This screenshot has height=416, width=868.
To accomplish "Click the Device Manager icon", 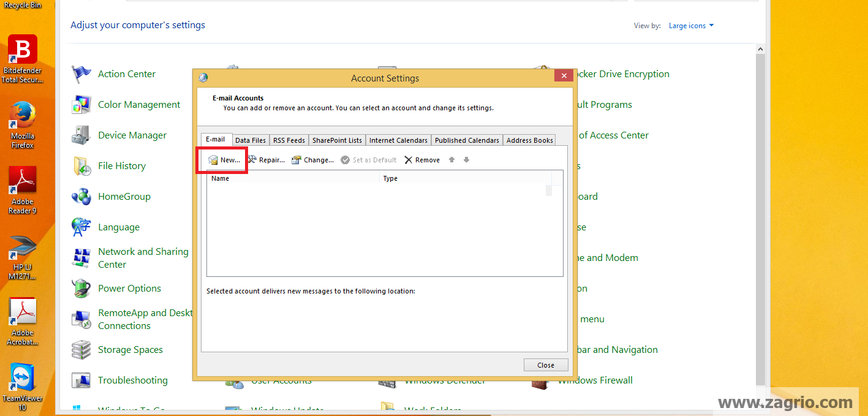I will [81, 135].
